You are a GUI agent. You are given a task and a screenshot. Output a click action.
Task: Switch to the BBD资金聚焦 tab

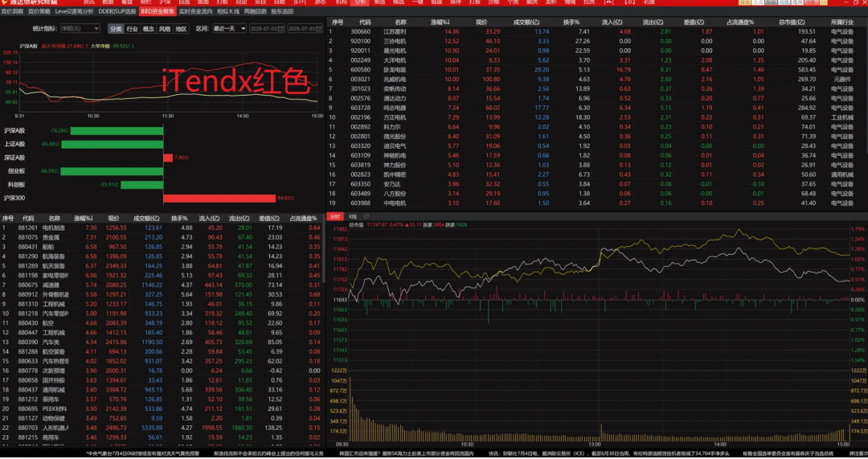pos(158,11)
